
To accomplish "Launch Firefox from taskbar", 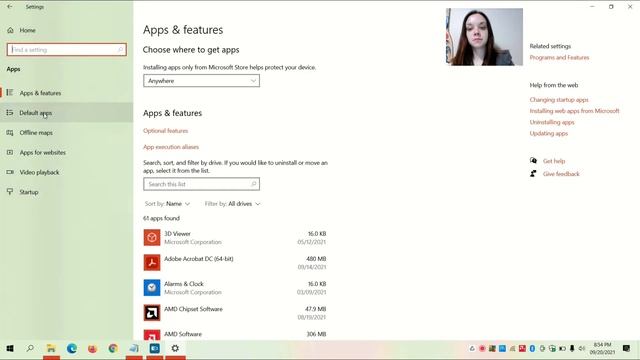I will 92,348.
